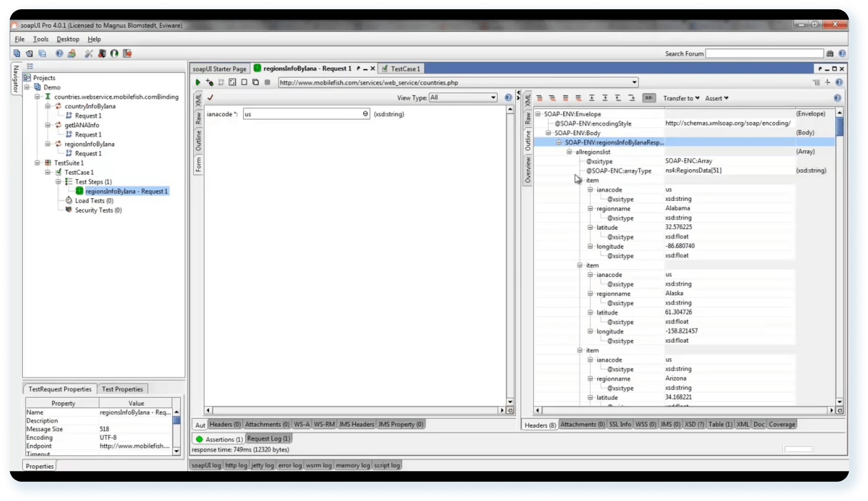Image resolution: width=868 pixels, height=501 pixels.
Task: Select Load Tests (0) in navigator tree
Action: pos(94,201)
